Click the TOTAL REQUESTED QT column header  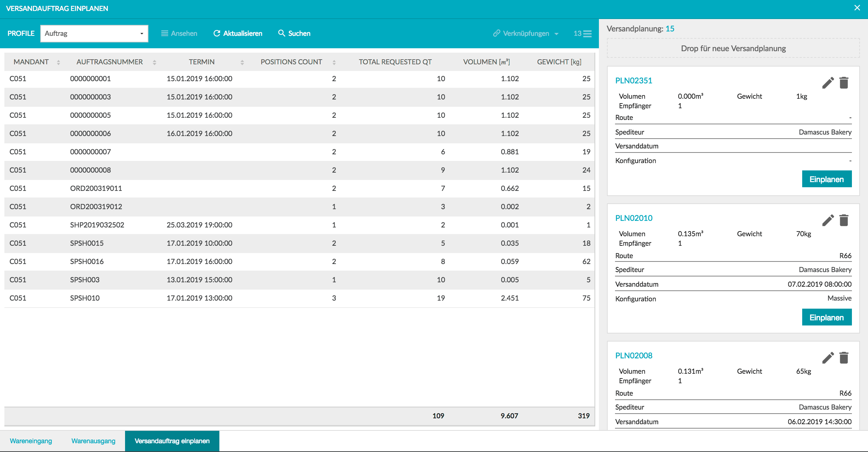[395, 62]
